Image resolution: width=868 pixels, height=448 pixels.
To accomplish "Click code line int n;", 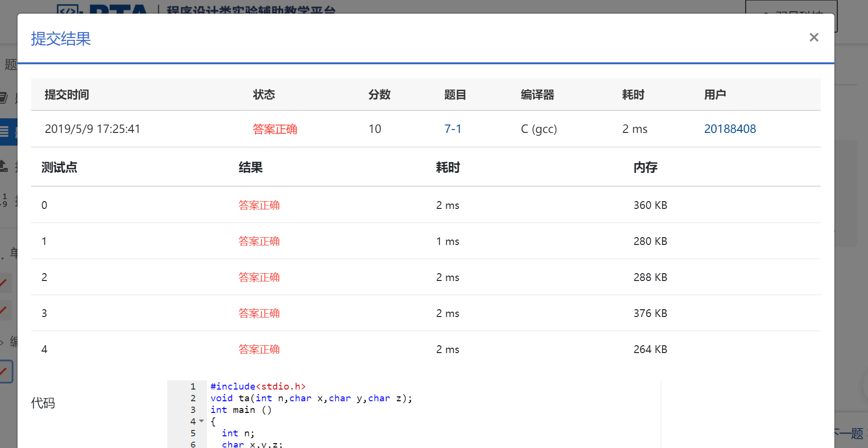I will [238, 433].
